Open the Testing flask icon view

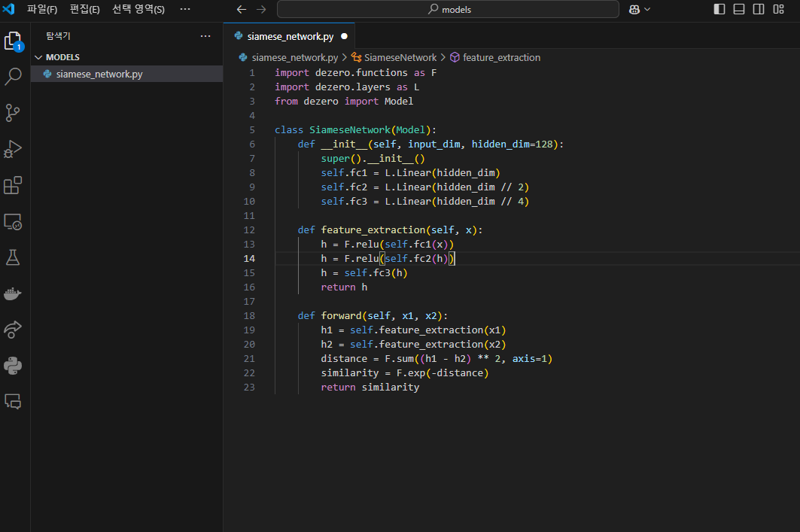14,257
